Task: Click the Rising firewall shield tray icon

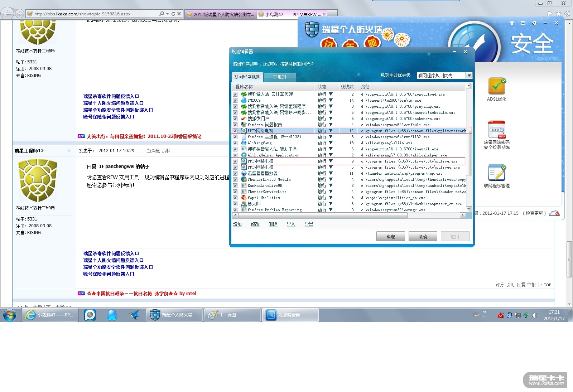Action: pyautogui.click(x=509, y=315)
